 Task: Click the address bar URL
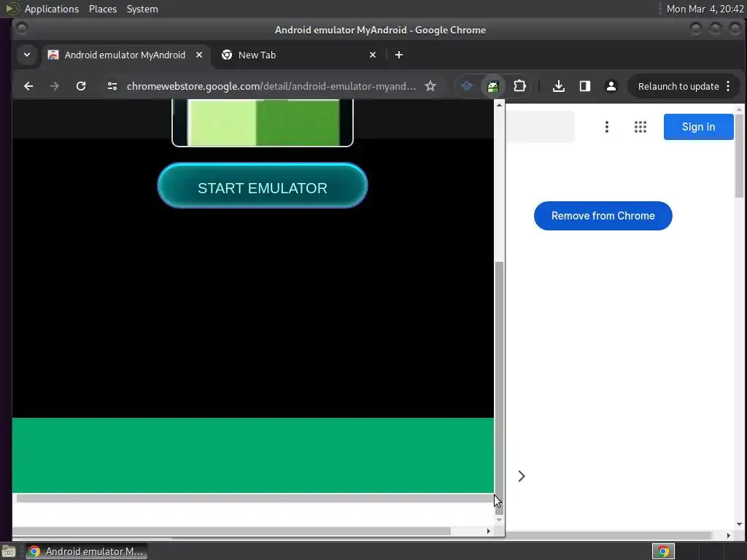click(271, 86)
